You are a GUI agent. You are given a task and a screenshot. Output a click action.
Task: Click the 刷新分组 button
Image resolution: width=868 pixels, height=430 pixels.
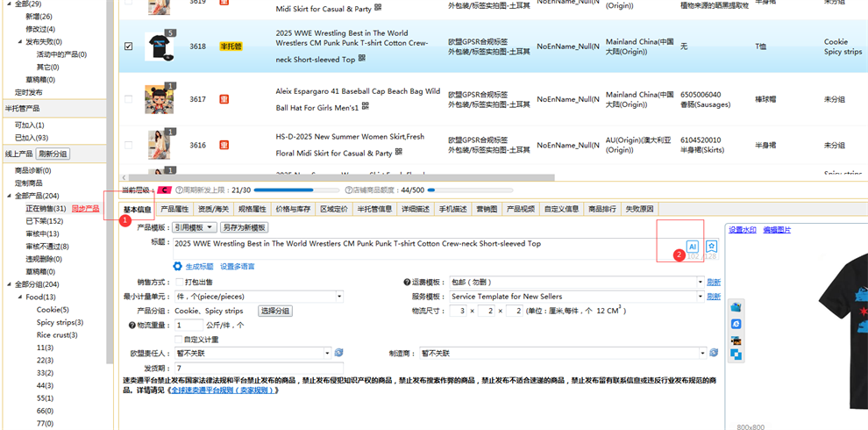point(53,154)
